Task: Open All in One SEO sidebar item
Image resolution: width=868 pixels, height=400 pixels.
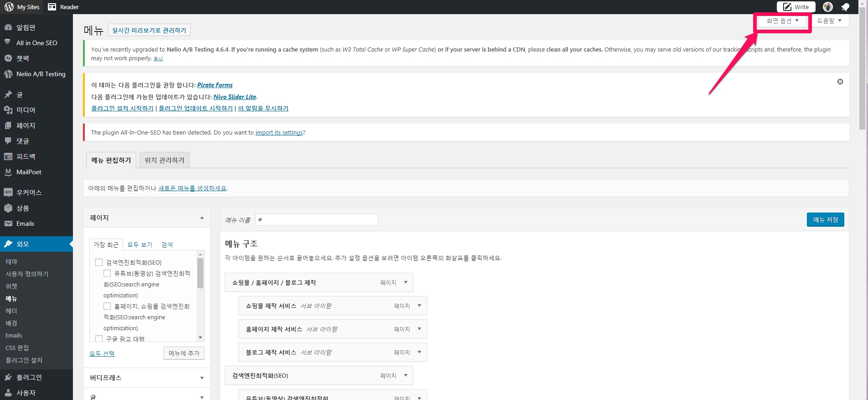Action: (36, 43)
